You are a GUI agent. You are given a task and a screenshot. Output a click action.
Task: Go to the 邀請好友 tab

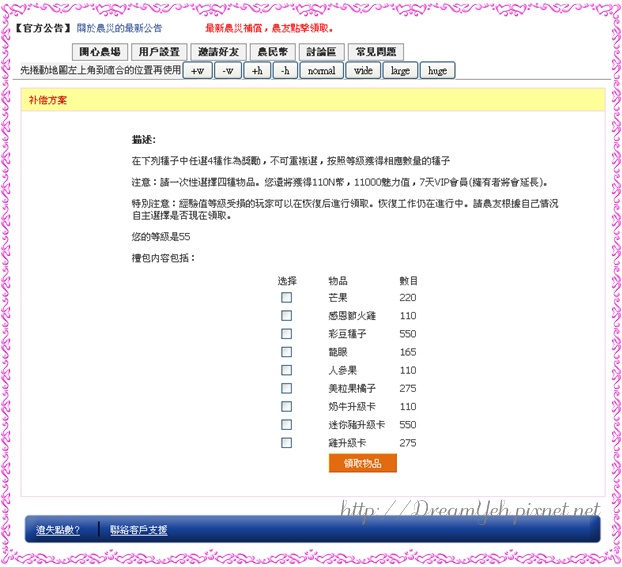point(219,52)
